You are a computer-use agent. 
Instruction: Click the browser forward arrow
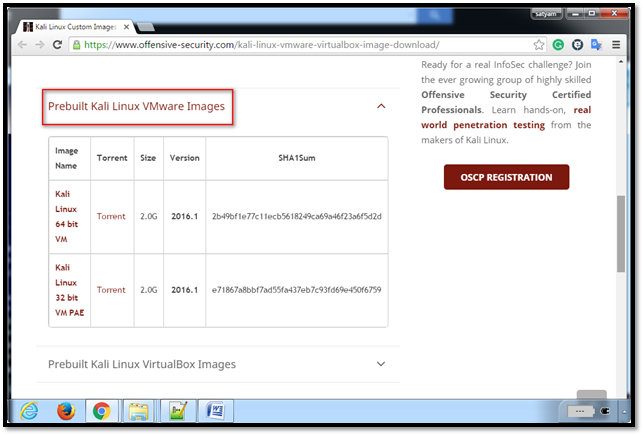point(40,45)
